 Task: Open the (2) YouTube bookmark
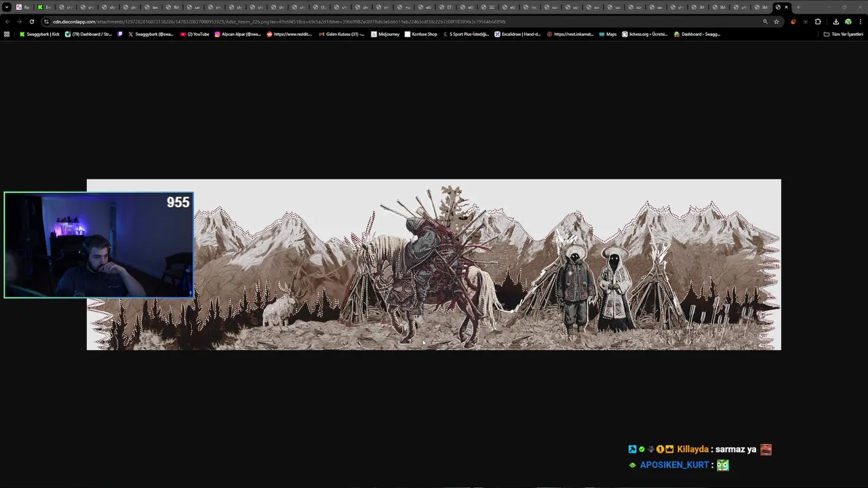195,34
